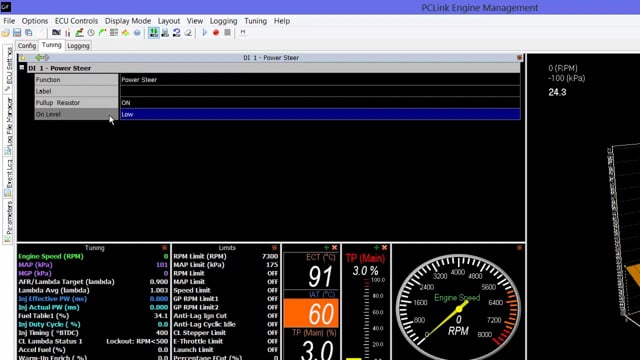Click the Function setting label
This screenshot has height=360, width=640.
coord(76,80)
